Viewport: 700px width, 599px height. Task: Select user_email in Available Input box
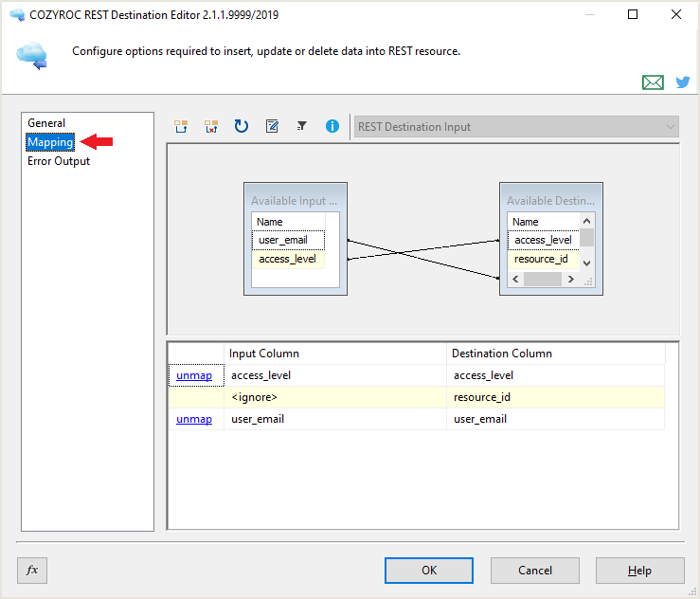[x=288, y=240]
